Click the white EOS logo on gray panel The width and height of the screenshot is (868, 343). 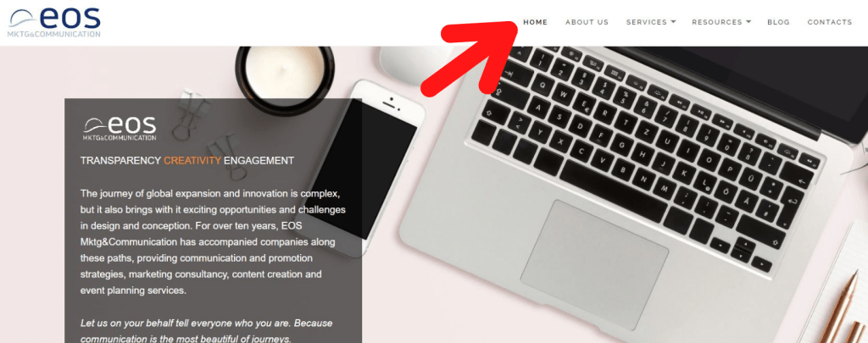click(120, 129)
